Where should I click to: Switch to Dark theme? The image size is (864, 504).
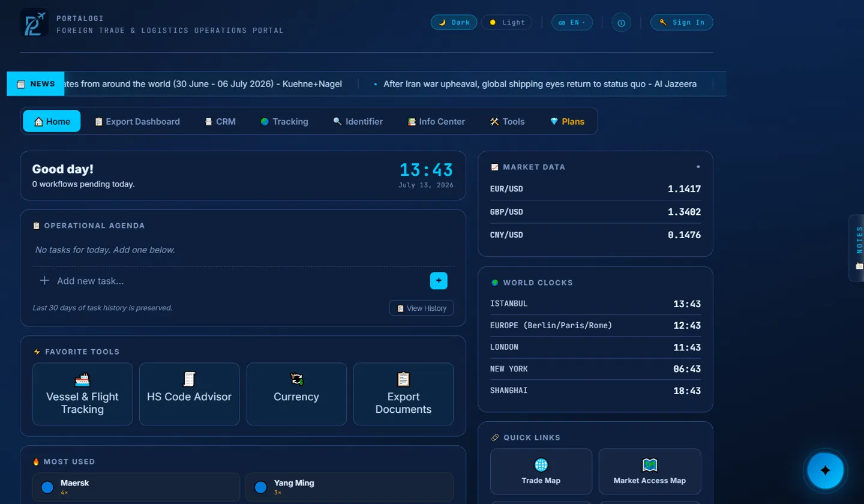[454, 22]
